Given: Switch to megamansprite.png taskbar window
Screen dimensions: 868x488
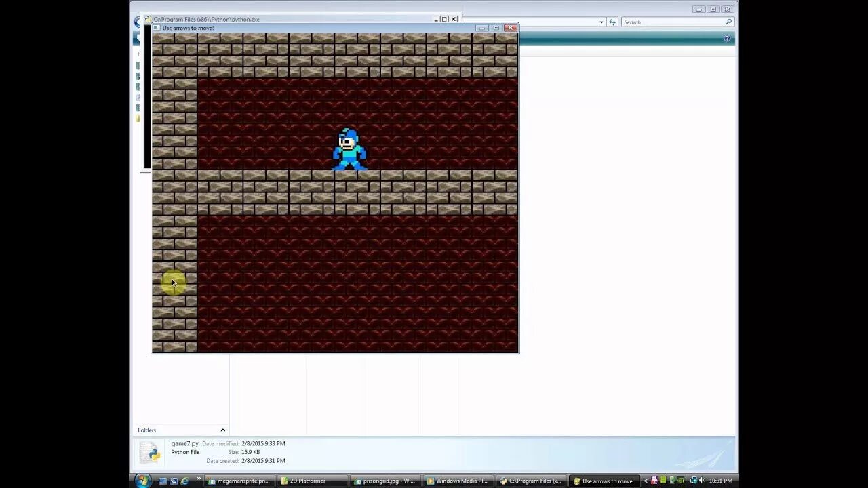Looking at the screenshot, I should click(x=240, y=481).
